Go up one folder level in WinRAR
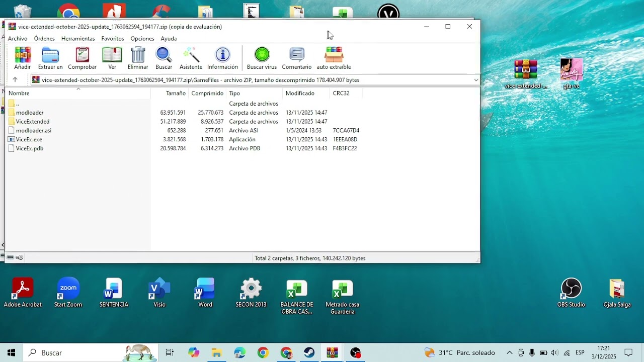 (15, 79)
